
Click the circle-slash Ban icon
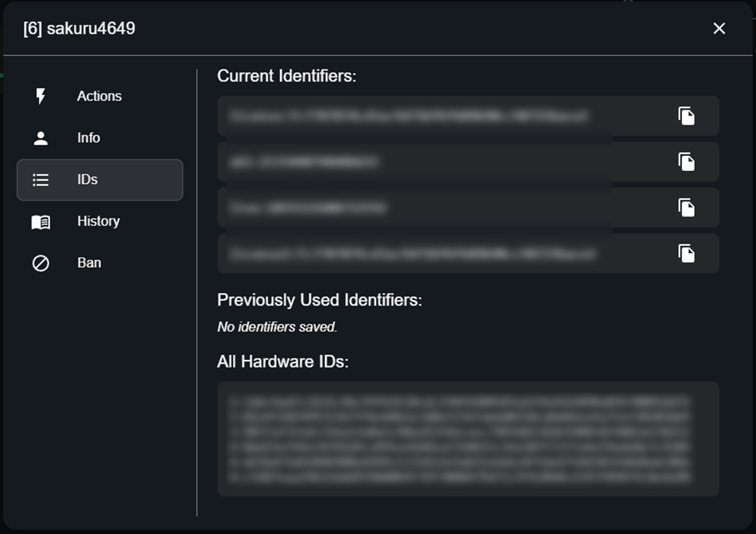point(41,263)
